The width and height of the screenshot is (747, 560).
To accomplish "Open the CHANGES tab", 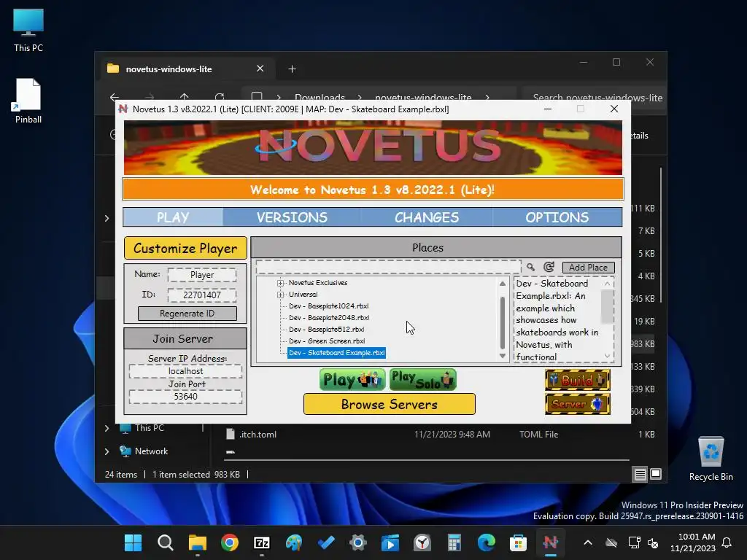I will click(426, 217).
